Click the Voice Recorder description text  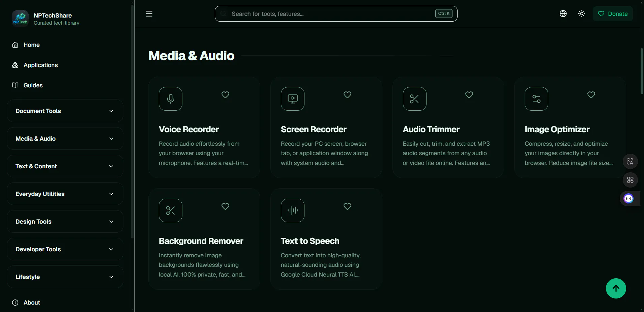203,153
